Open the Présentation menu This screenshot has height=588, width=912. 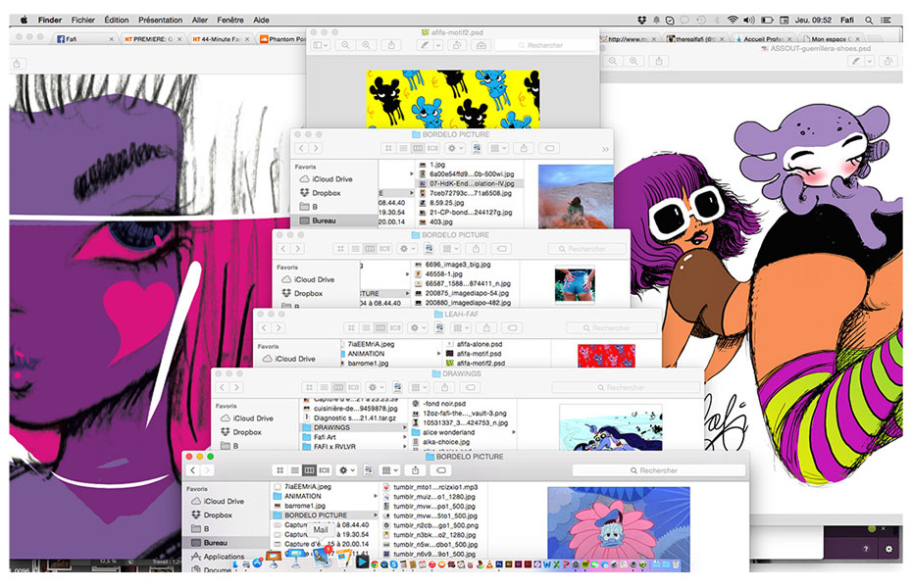[x=160, y=20]
